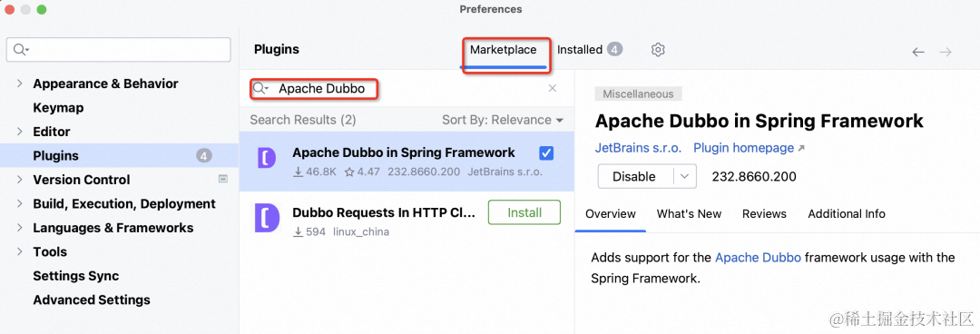Install Dubbo Requests In HTTP Client plugin
The width and height of the screenshot is (980, 334).
(524, 212)
